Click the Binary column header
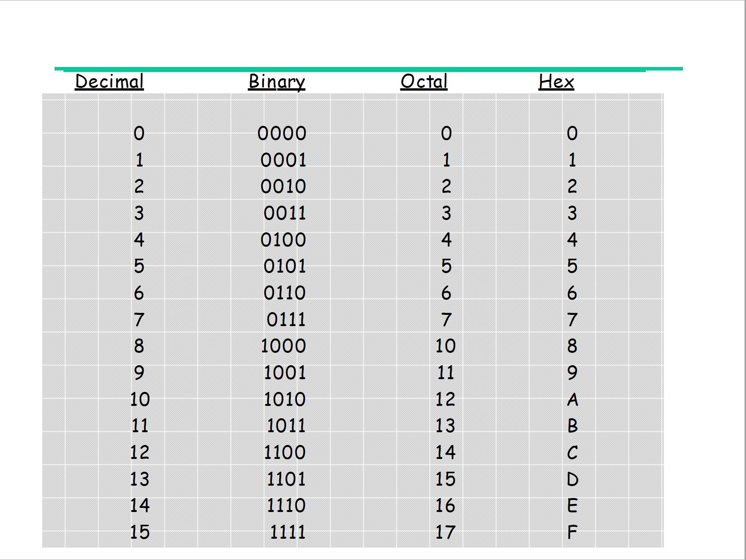Viewport: 746px width, 560px height. click(x=276, y=82)
